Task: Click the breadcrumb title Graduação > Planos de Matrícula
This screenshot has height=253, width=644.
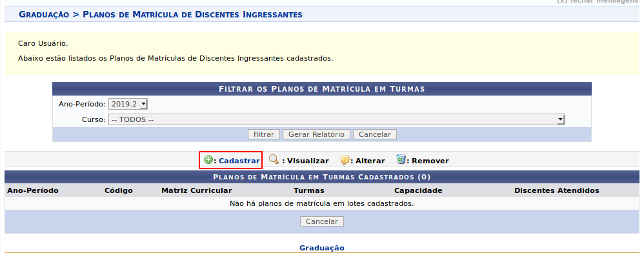Action: click(161, 14)
